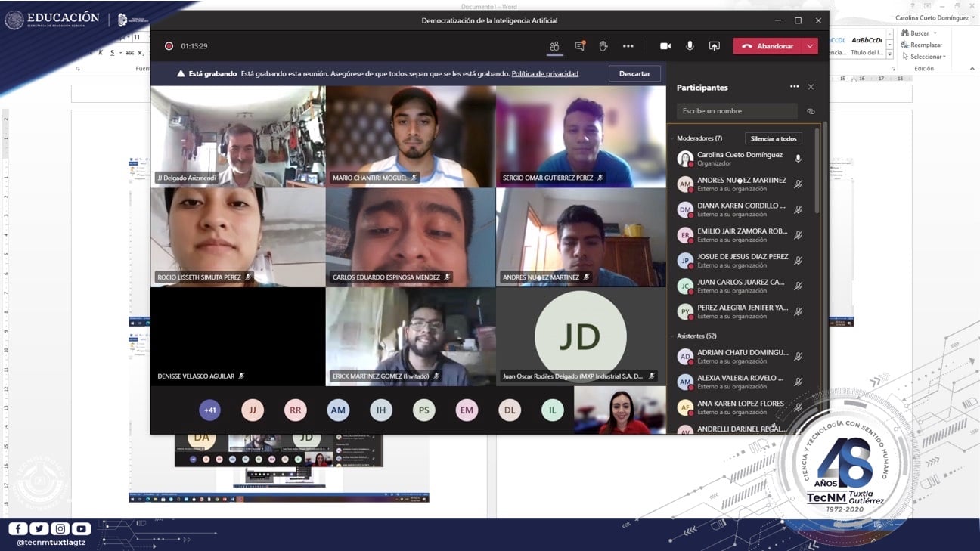Click the IL participant avatar in bottom strip

pyautogui.click(x=553, y=410)
